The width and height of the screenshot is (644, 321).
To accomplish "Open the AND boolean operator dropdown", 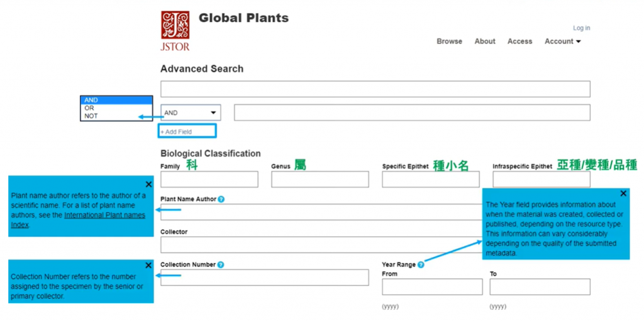I will click(x=191, y=113).
